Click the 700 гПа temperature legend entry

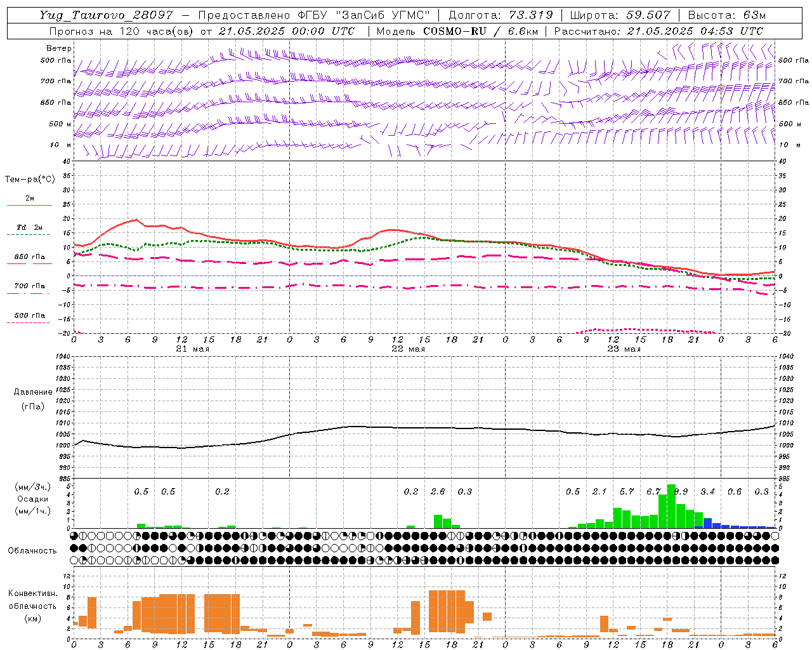point(29,286)
